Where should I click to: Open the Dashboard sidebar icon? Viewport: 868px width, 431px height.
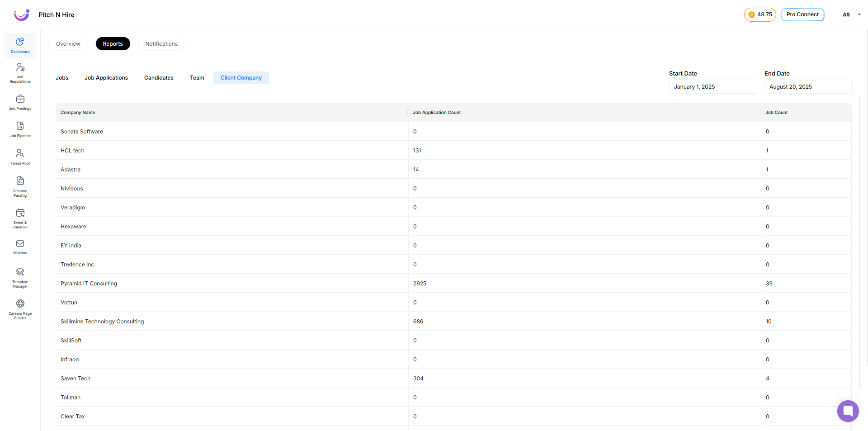pos(20,46)
